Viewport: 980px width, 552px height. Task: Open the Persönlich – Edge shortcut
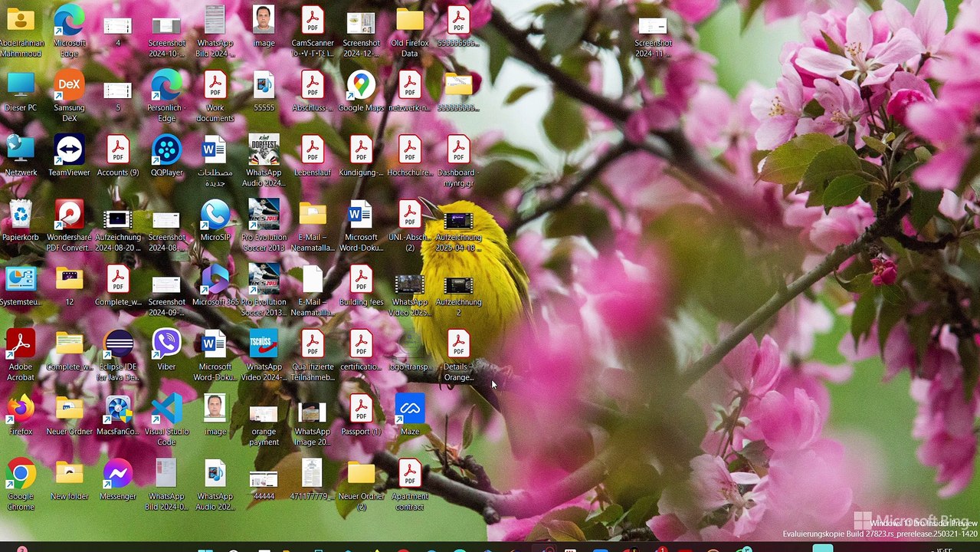(x=166, y=96)
